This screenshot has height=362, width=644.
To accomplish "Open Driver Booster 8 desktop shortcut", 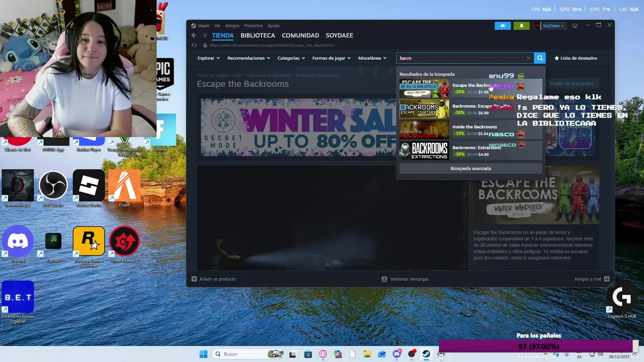I will tap(124, 245).
